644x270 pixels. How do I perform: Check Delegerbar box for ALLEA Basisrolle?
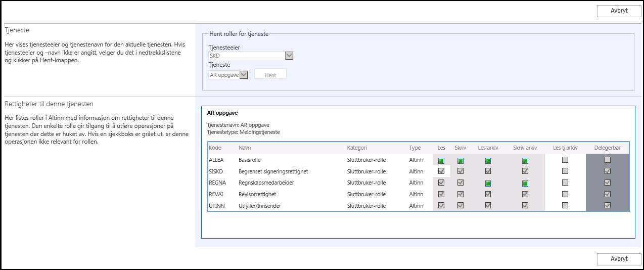[608, 160]
